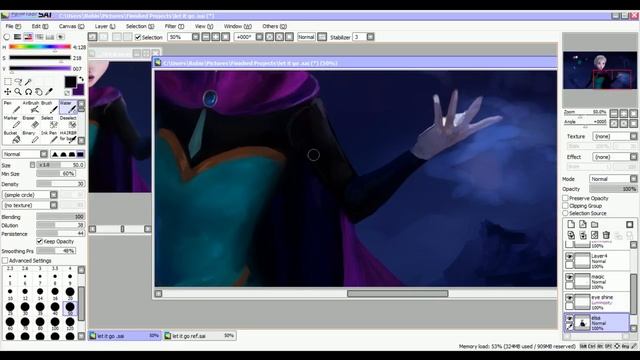Create a new layer folder
This screenshot has height=360, width=640.
pyautogui.click(x=595, y=224)
